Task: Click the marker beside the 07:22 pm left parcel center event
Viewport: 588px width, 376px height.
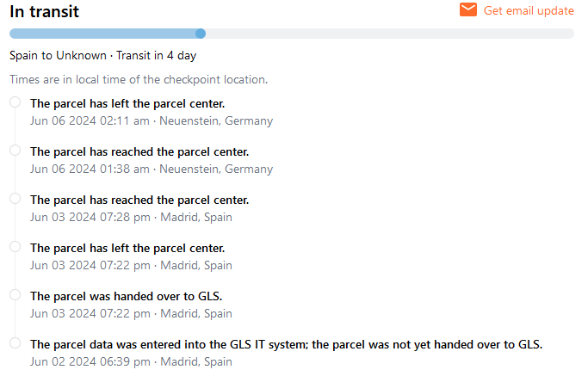Action: pyautogui.click(x=15, y=247)
